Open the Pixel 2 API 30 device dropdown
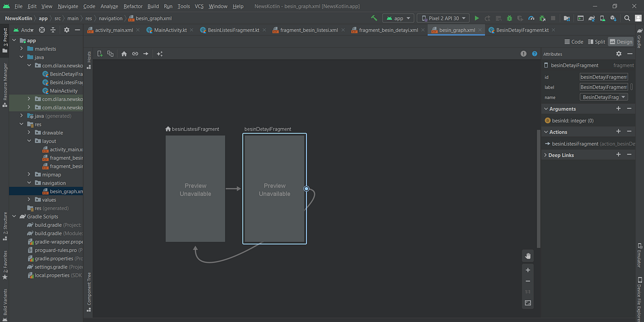Image resolution: width=644 pixels, height=322 pixels. tap(443, 18)
